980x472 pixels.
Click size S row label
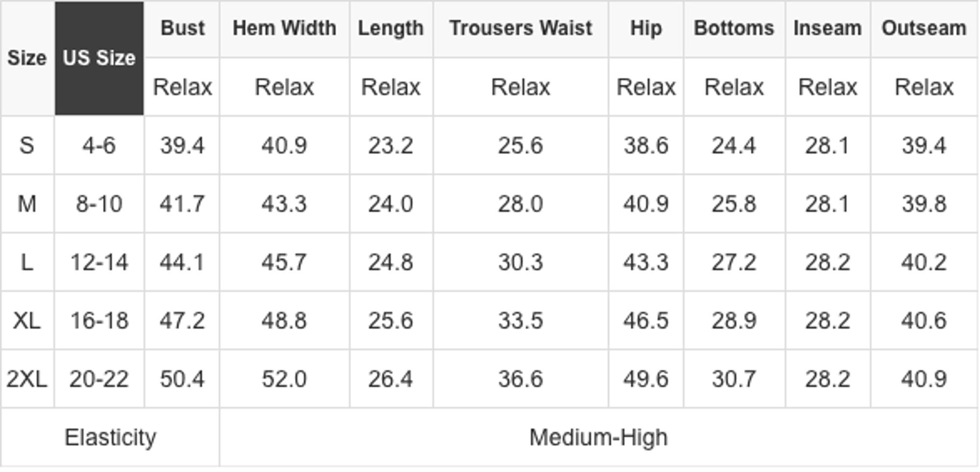tap(27, 145)
